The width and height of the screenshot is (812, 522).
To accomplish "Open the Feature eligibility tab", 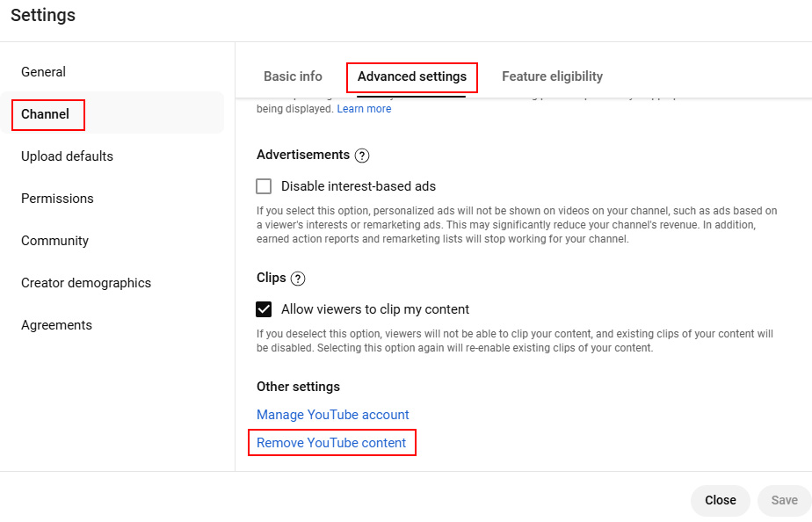I will 552,76.
